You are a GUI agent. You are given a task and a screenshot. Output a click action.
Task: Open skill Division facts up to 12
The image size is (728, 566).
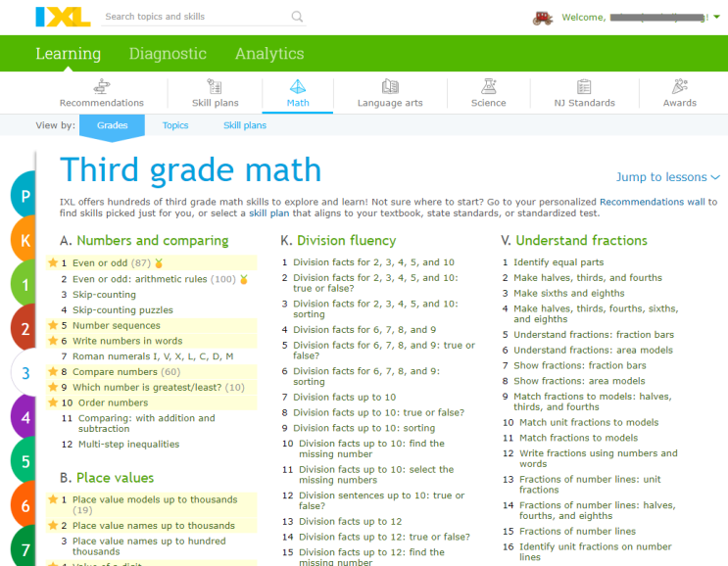coord(350,522)
